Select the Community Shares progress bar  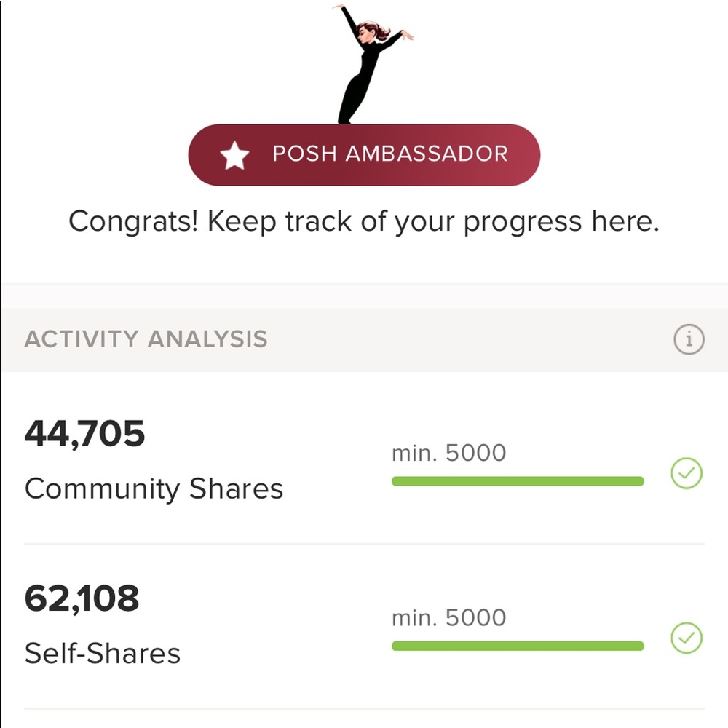coord(518,481)
